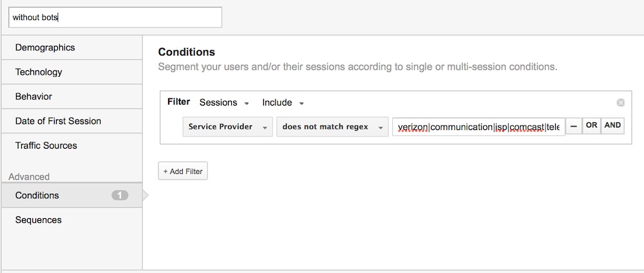Open the Include/Exclude dropdown
This screenshot has height=273, width=644.
point(283,102)
